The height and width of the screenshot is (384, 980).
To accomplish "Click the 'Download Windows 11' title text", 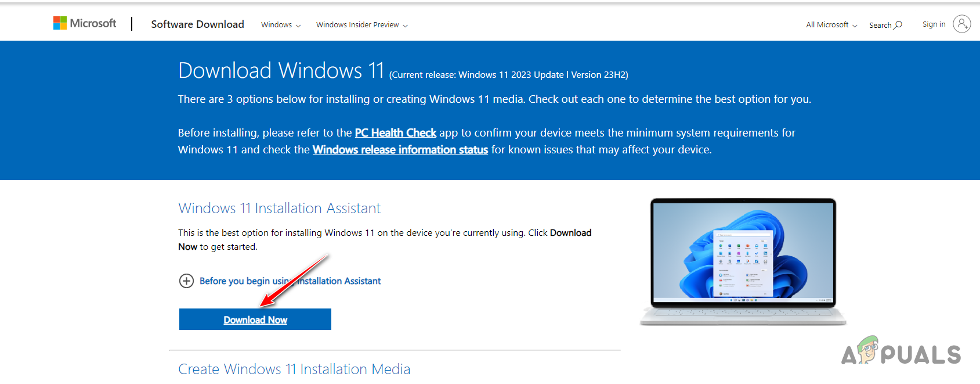I will point(281,70).
